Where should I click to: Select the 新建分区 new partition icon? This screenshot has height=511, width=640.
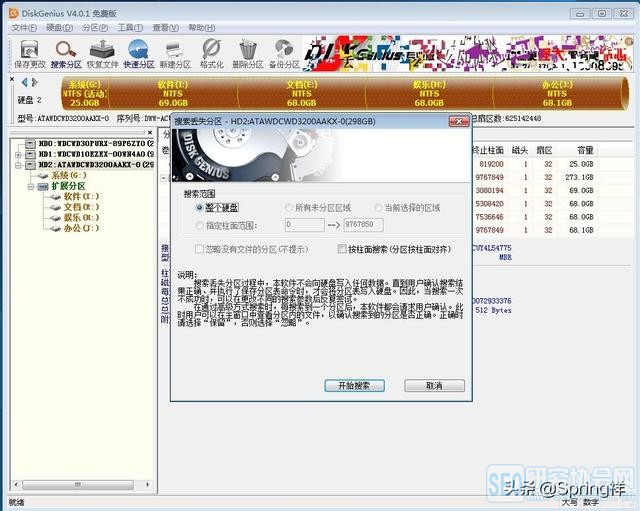pos(175,53)
